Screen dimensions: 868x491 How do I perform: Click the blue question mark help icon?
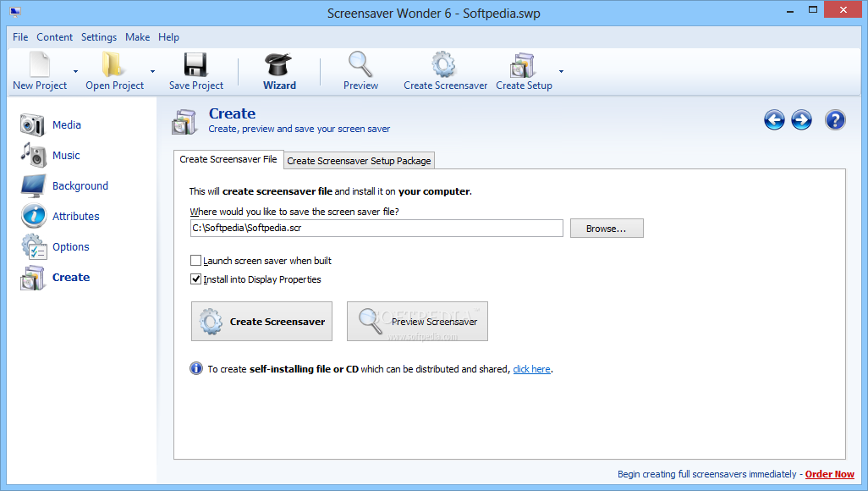click(x=835, y=119)
